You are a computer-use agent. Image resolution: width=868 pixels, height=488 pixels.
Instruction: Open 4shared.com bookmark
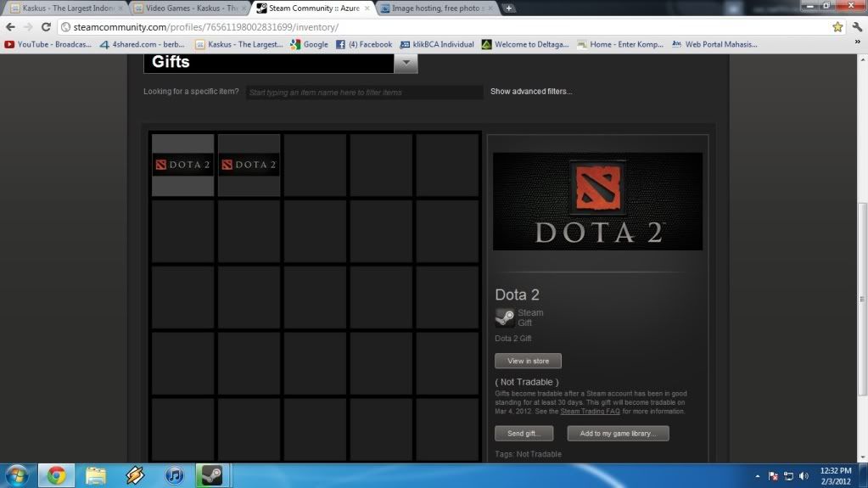(x=143, y=44)
